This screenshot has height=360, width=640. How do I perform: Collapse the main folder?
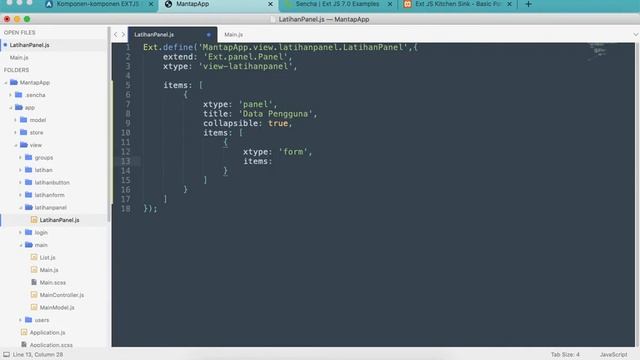[20, 245]
